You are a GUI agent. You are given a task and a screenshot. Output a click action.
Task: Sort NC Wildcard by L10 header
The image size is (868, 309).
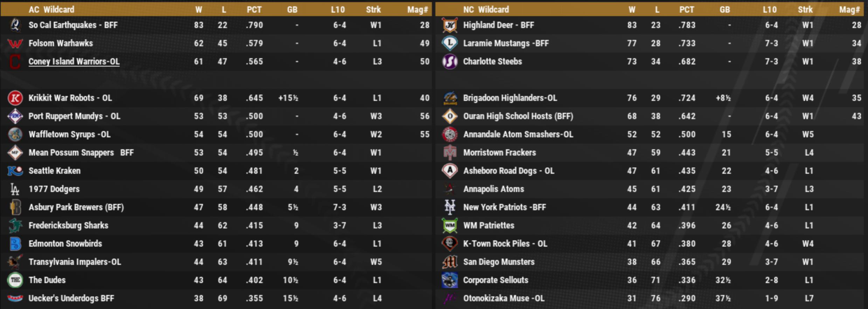click(x=770, y=9)
